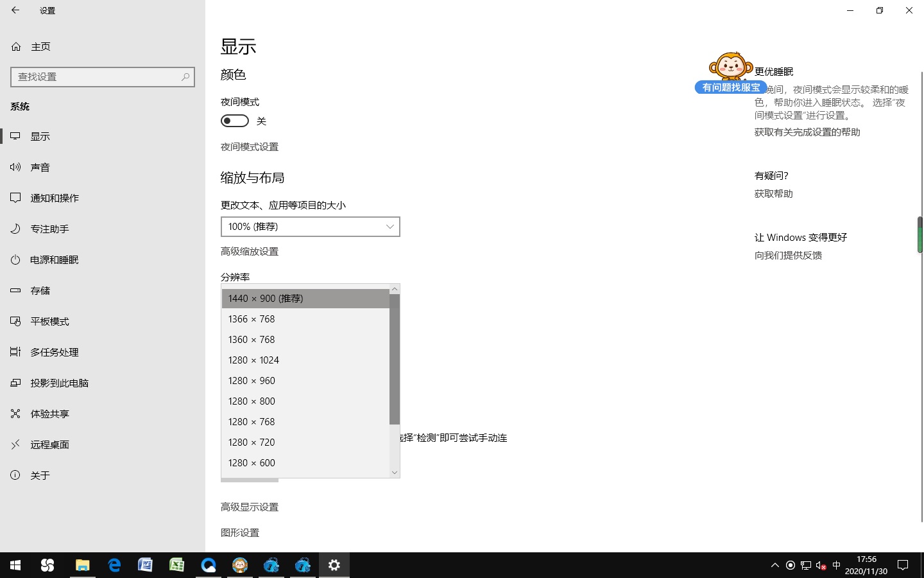Switch the 中 input method indicator
The height and width of the screenshot is (578, 924).
[836, 565]
